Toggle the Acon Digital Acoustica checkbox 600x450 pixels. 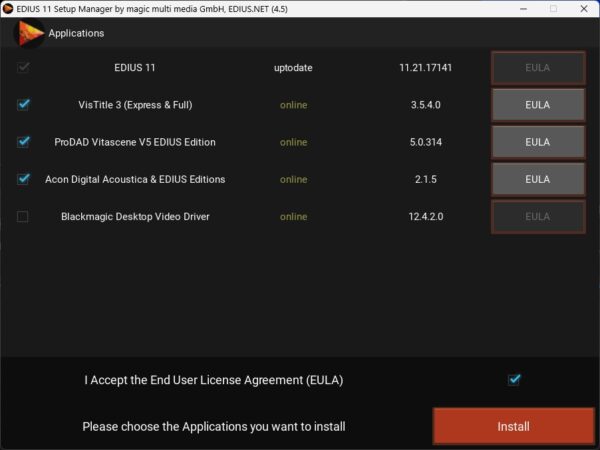pos(23,179)
